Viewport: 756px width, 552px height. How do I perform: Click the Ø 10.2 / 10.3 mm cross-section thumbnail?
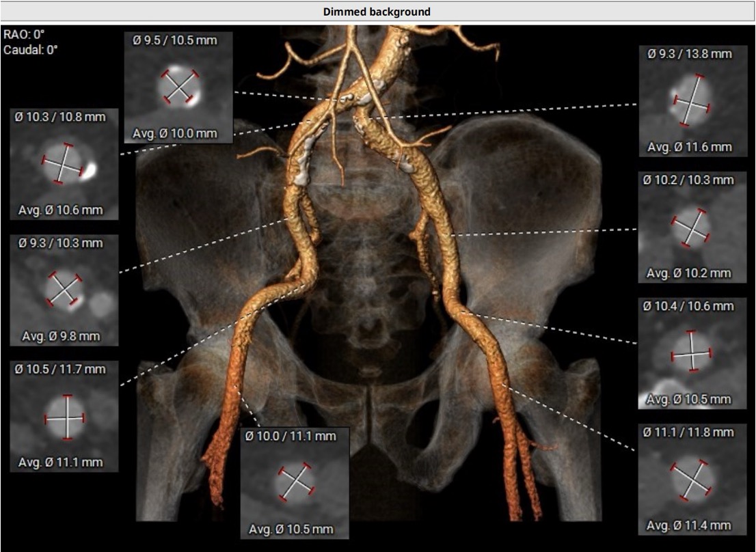690,227
